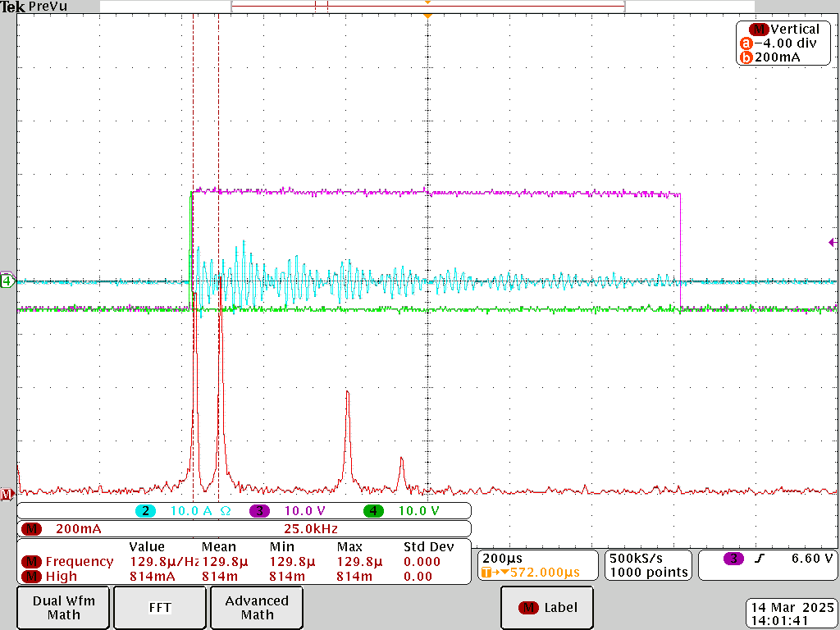Click the math M badge beside 200mA

[x=32, y=529]
